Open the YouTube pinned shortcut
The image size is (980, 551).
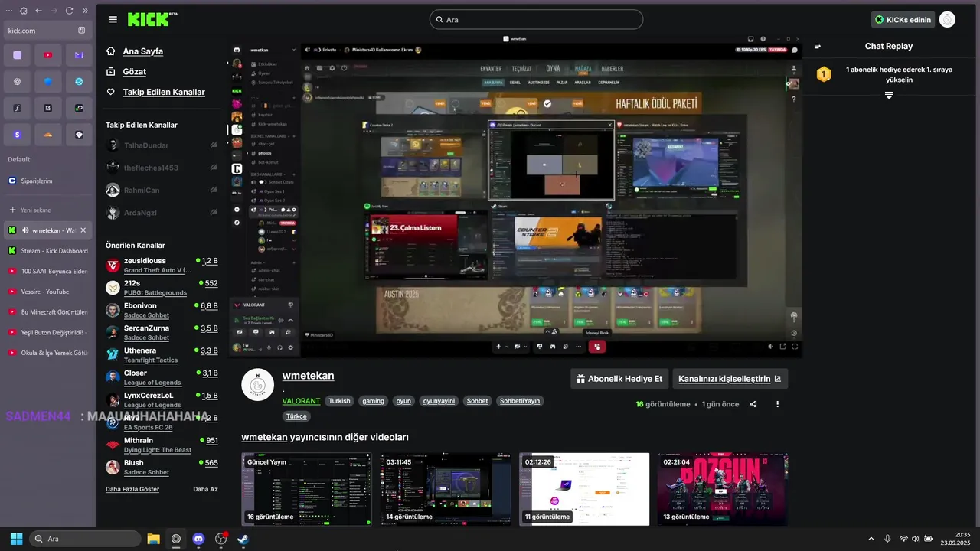pyautogui.click(x=47, y=55)
